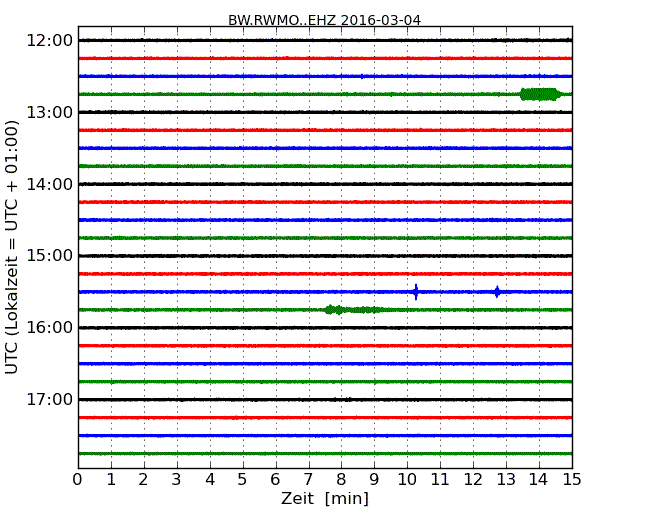650x520 pixels.
Task: Click the x-axis tick label 10
Action: click(407, 479)
